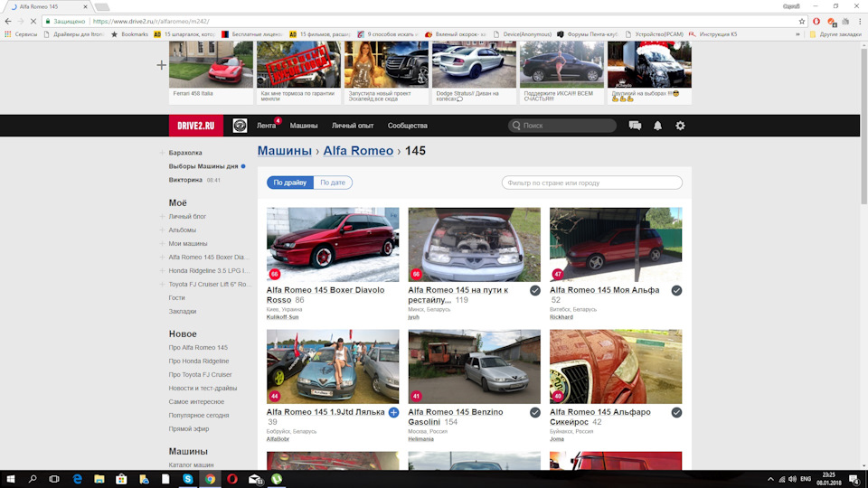Open user profile avatar in navigation bar
The width and height of the screenshot is (868, 488).
[x=240, y=126]
